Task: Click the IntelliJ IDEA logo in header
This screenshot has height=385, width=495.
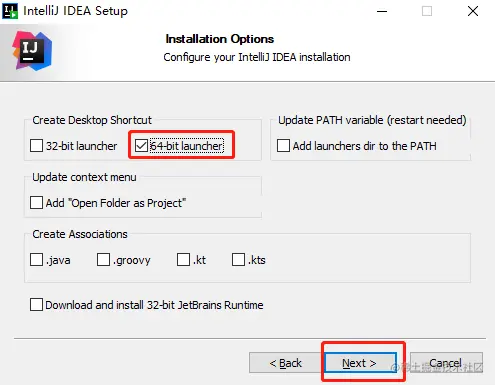Action: tap(32, 51)
